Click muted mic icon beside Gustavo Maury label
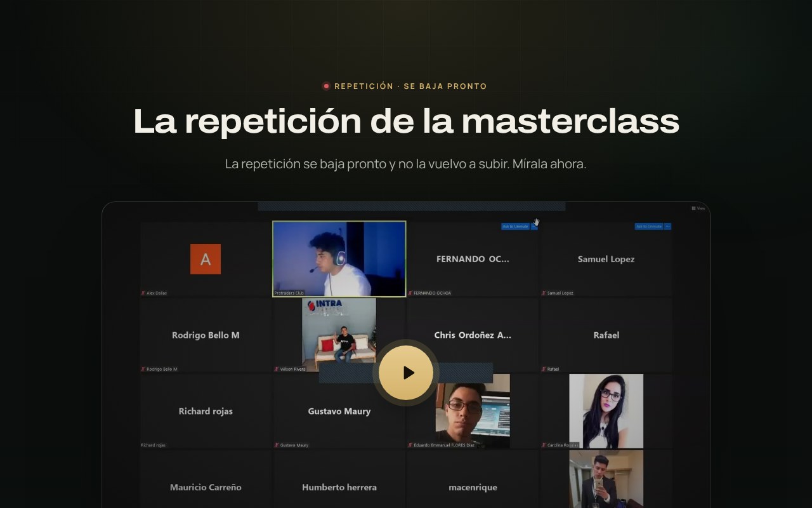Viewport: 812px width, 508px height. 277,445
